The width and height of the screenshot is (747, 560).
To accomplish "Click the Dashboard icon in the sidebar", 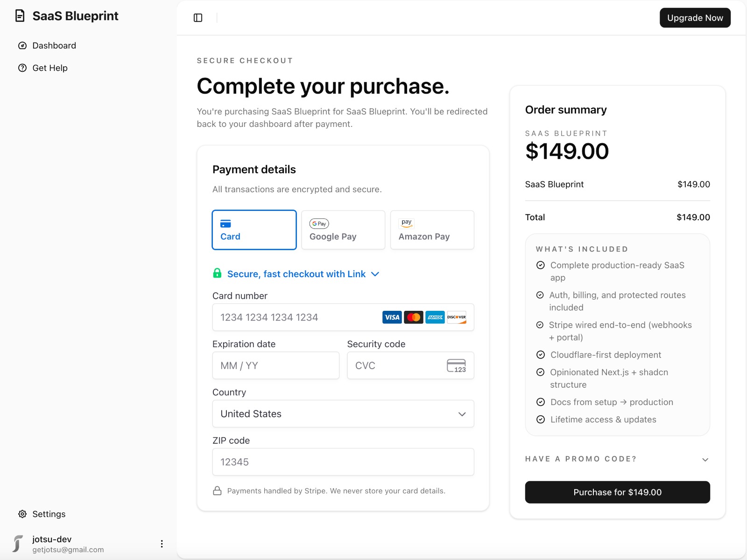I will coord(22,45).
